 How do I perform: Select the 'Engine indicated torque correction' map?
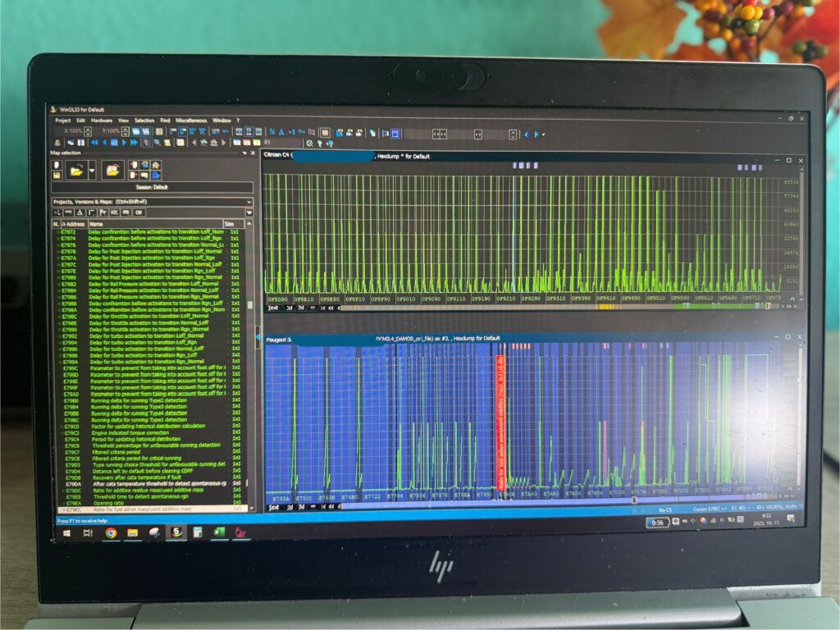coord(131,432)
